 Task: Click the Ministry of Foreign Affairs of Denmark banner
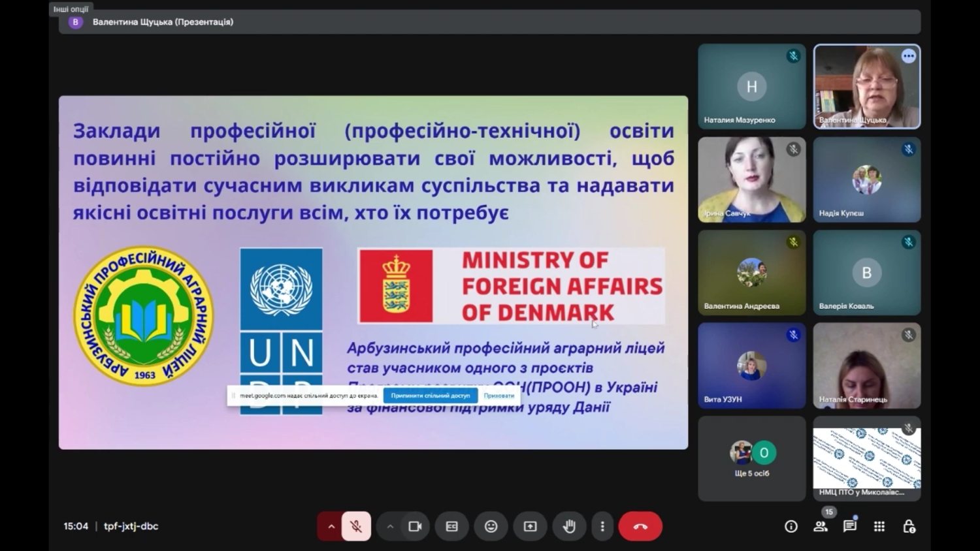512,286
